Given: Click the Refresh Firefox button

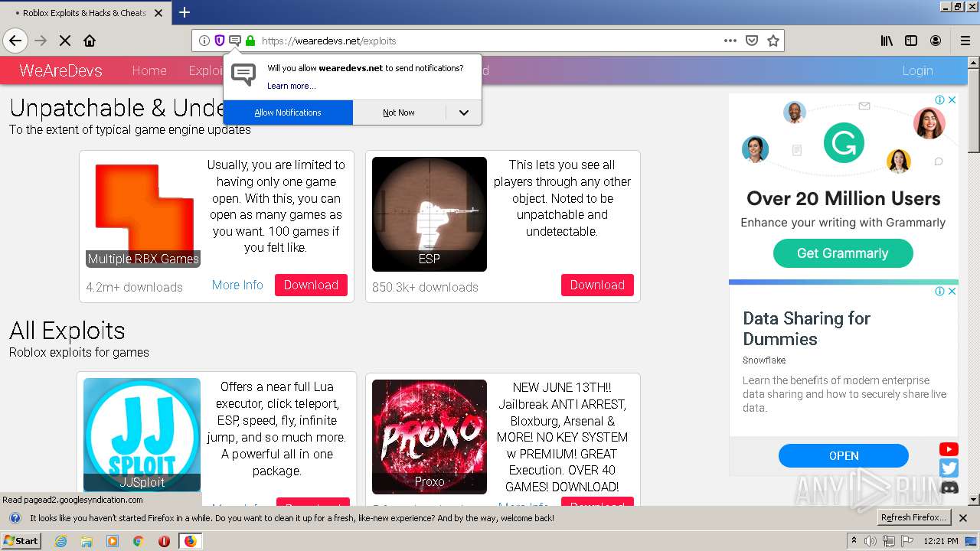Looking at the screenshot, I should click(913, 518).
